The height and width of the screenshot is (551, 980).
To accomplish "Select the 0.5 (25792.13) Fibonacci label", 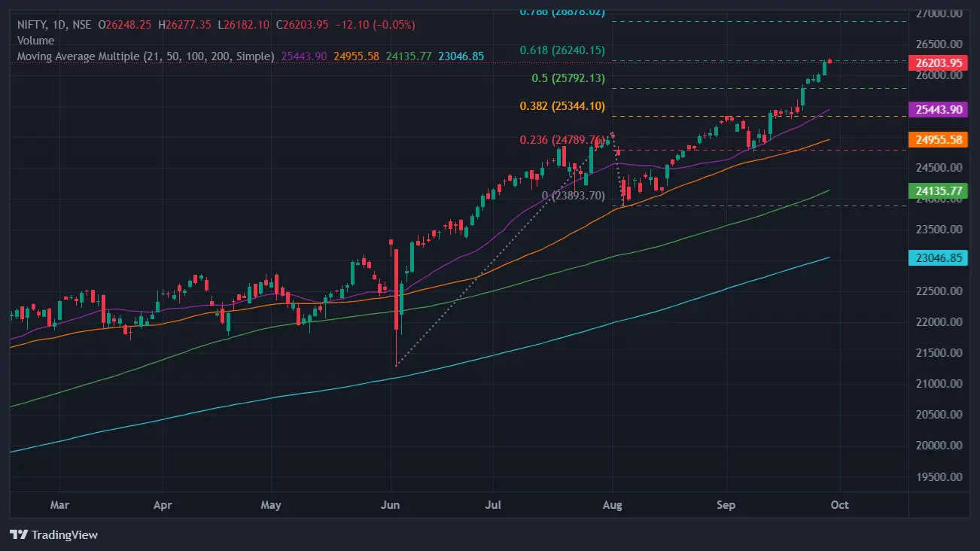I will [570, 78].
